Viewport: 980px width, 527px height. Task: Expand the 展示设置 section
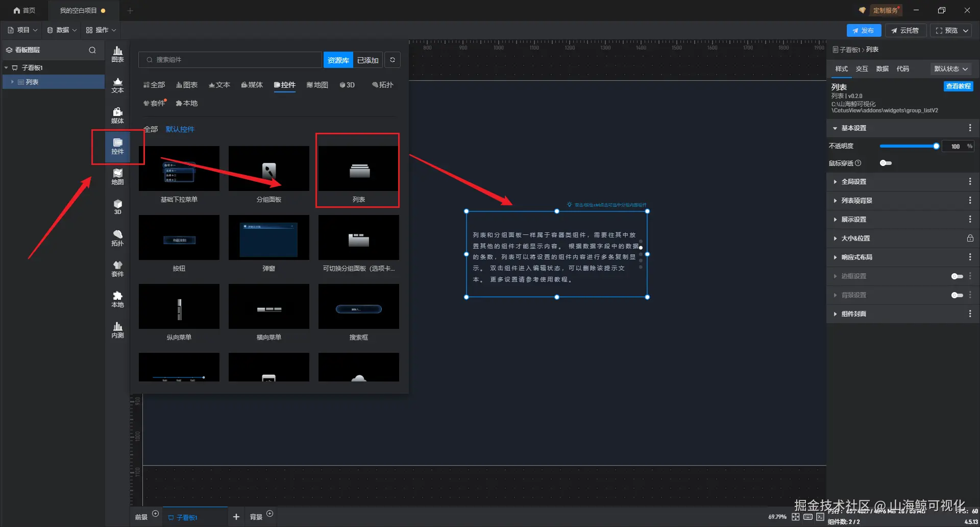point(835,220)
